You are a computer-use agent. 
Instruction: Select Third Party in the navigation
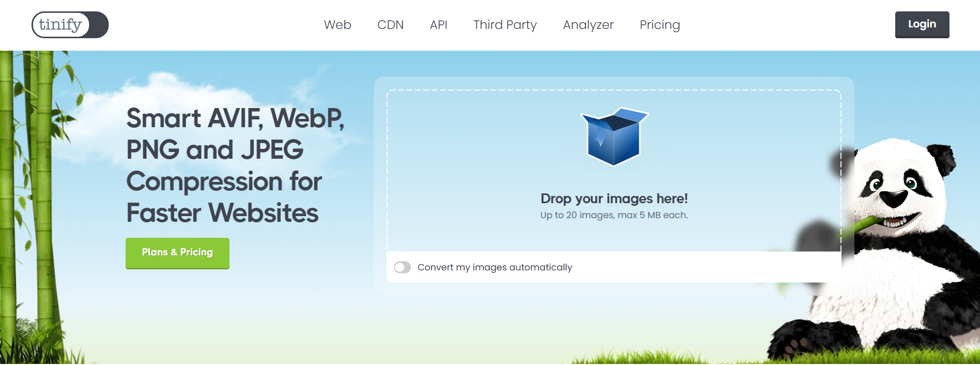pyautogui.click(x=505, y=25)
